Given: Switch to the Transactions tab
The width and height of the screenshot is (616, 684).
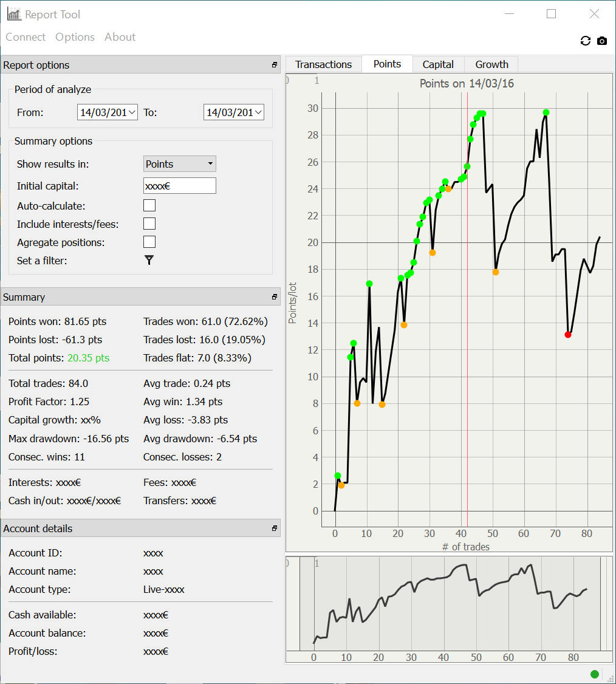Looking at the screenshot, I should pos(323,64).
